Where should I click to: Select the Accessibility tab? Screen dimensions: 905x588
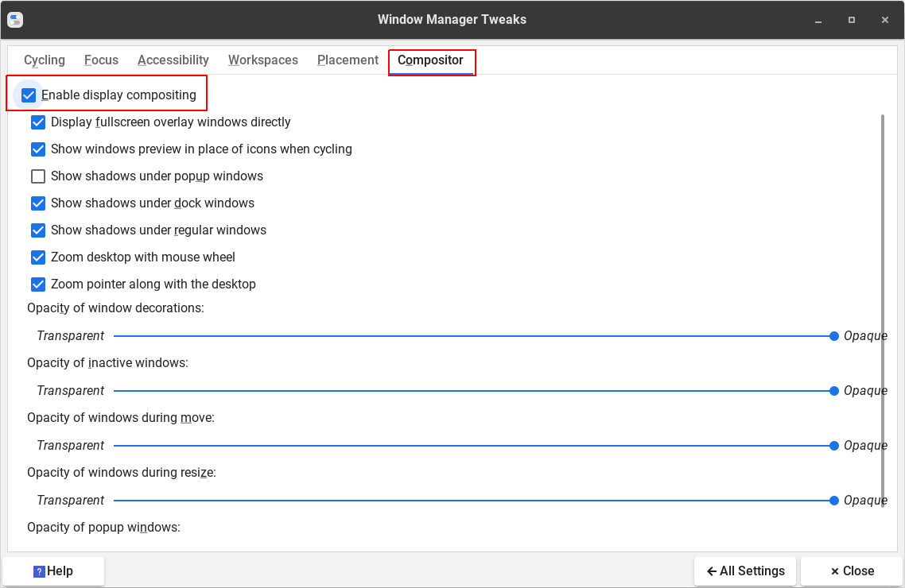pyautogui.click(x=173, y=60)
